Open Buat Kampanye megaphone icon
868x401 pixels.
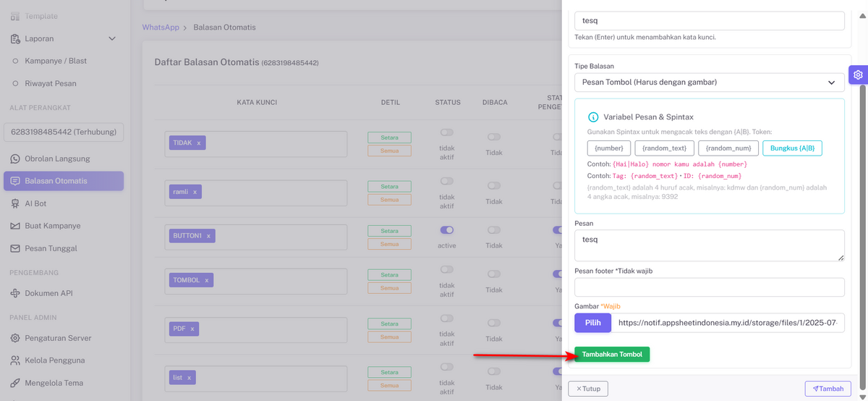(x=15, y=226)
